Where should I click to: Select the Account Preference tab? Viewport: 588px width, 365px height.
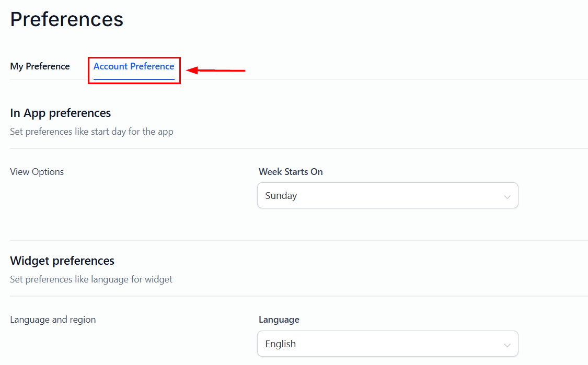pos(134,66)
